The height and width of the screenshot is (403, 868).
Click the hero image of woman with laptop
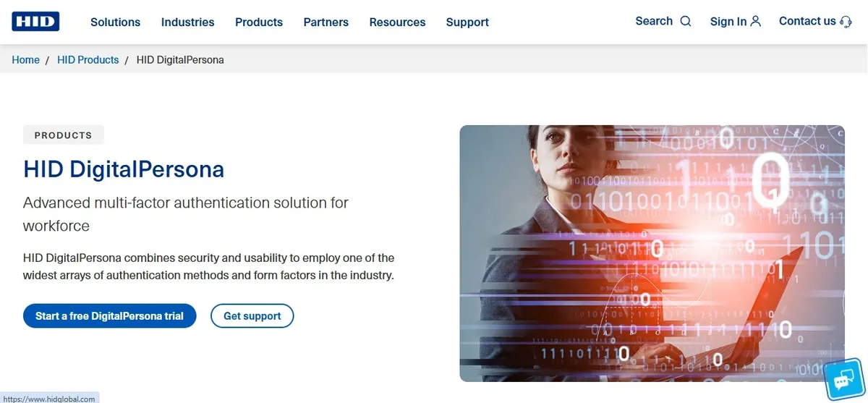tap(652, 253)
